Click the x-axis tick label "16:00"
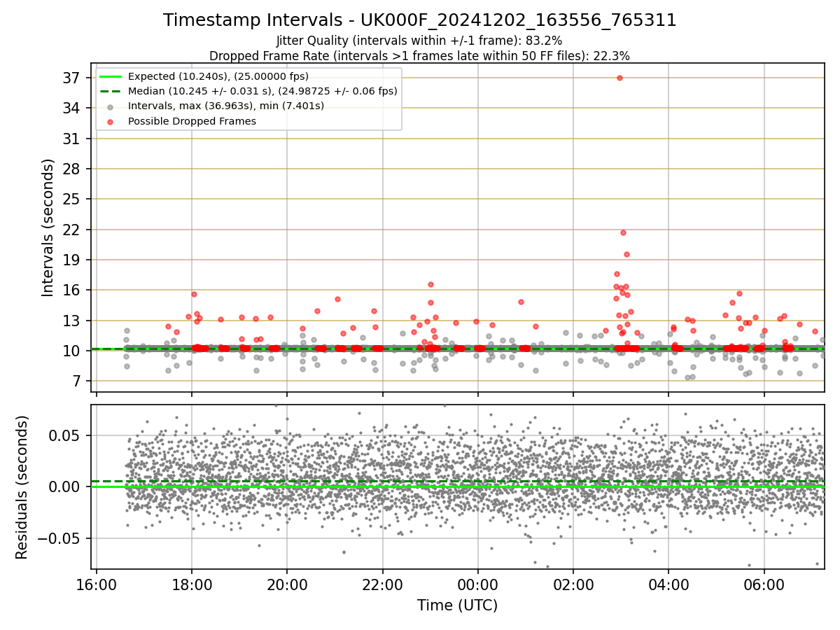 click(x=97, y=584)
